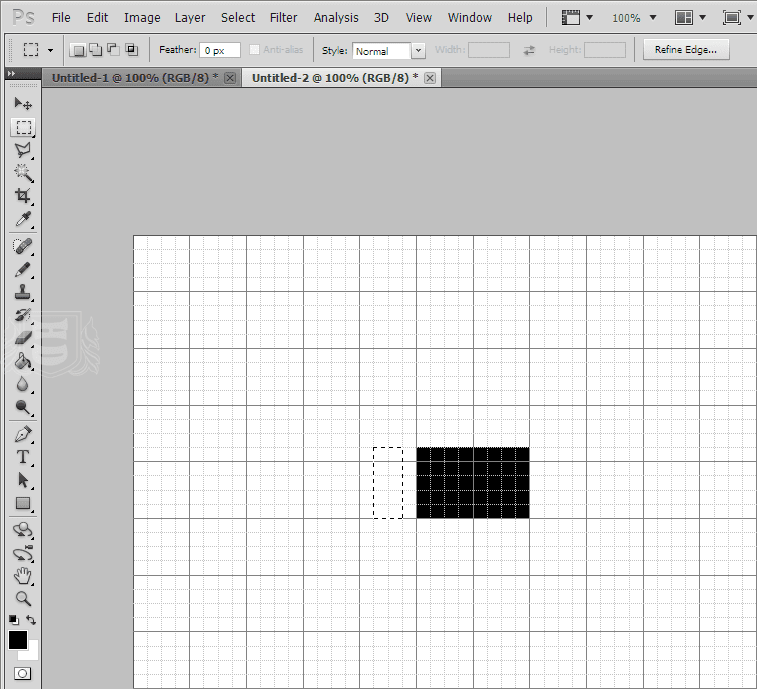
Task: Select the Move tool
Action: [x=22, y=104]
